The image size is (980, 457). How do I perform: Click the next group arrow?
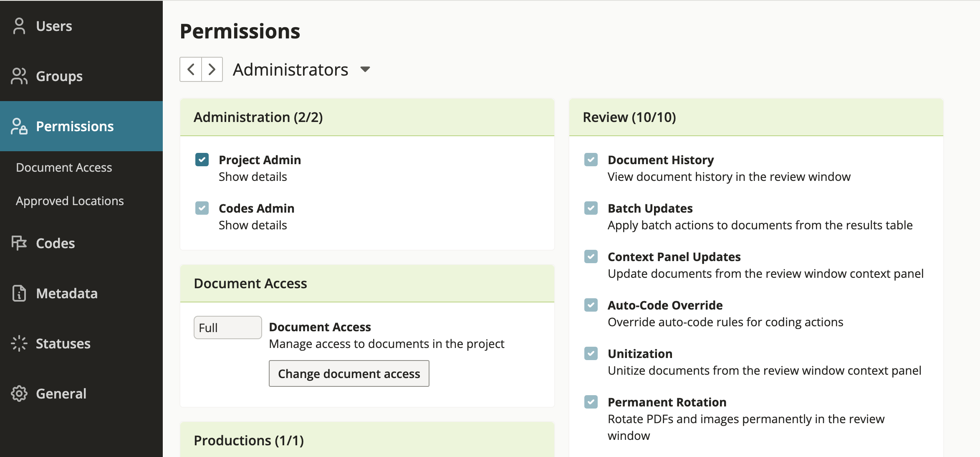212,69
